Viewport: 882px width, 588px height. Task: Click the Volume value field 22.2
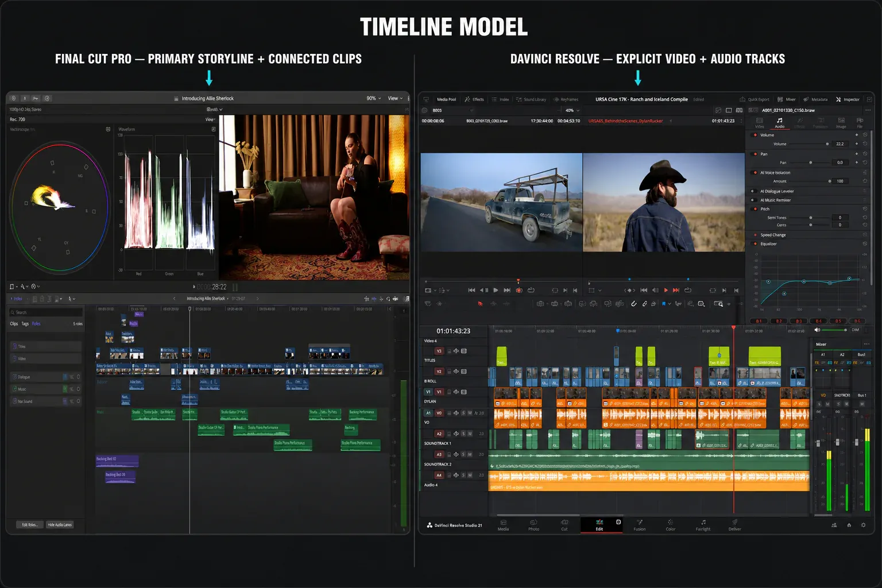click(840, 144)
